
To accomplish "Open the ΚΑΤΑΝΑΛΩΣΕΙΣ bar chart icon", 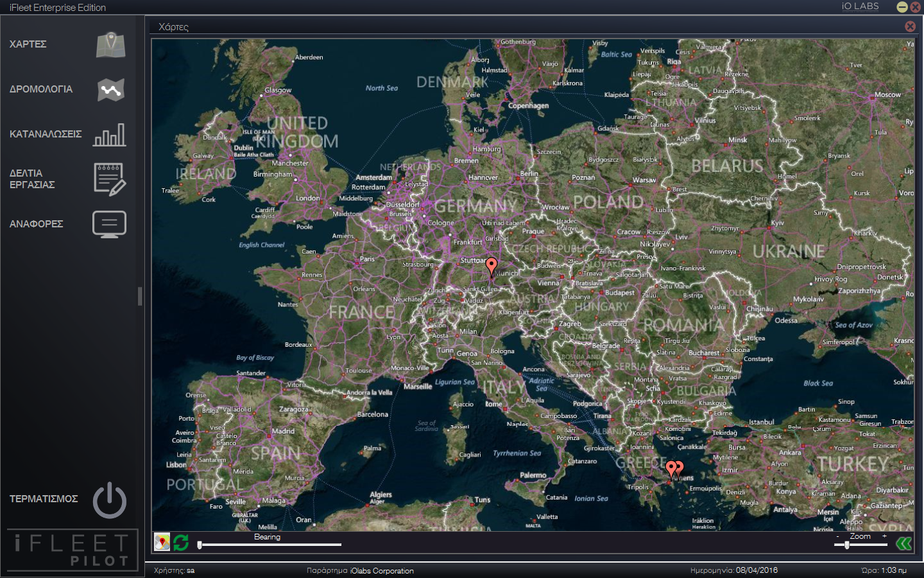I will (x=110, y=135).
